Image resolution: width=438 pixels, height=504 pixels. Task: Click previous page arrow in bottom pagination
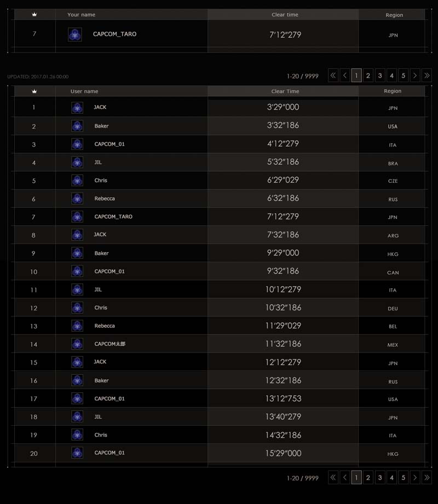pos(345,477)
